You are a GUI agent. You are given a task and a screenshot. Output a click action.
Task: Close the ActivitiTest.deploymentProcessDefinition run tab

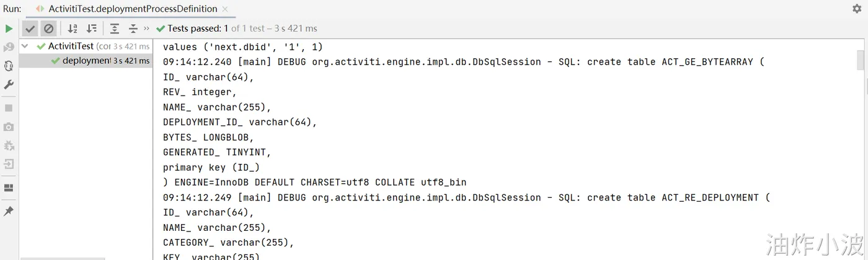coord(225,9)
